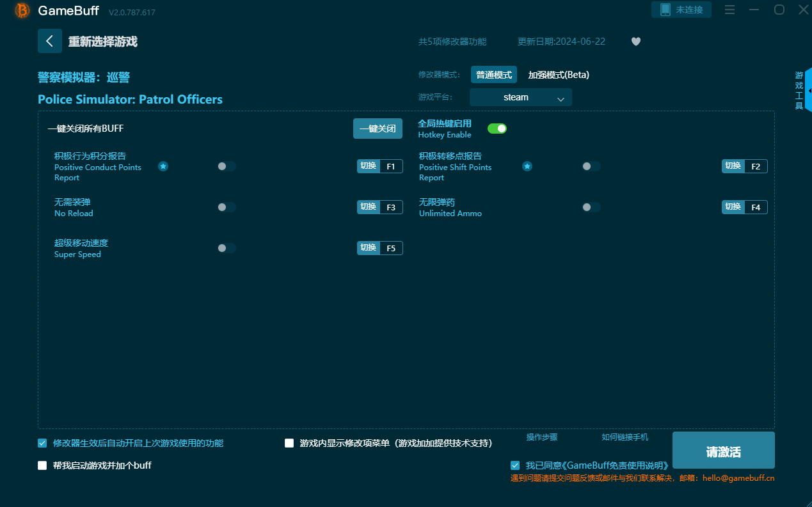Click the Unlimited Ammo label
812x507 pixels.
pos(450,208)
